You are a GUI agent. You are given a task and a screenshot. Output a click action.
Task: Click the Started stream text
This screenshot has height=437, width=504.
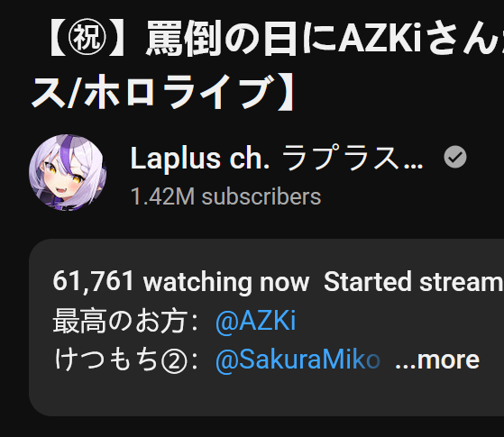coord(413,282)
